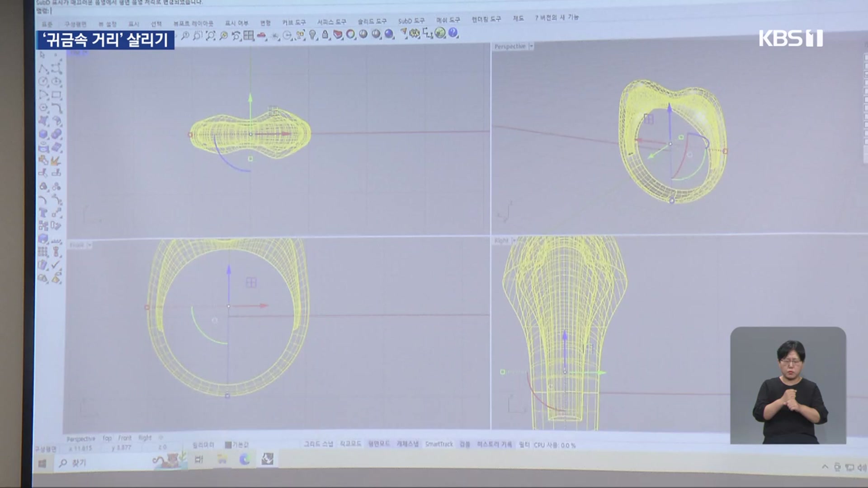Click the Zoom extents icon
Viewport: 868px width, 488px height.
(211, 36)
